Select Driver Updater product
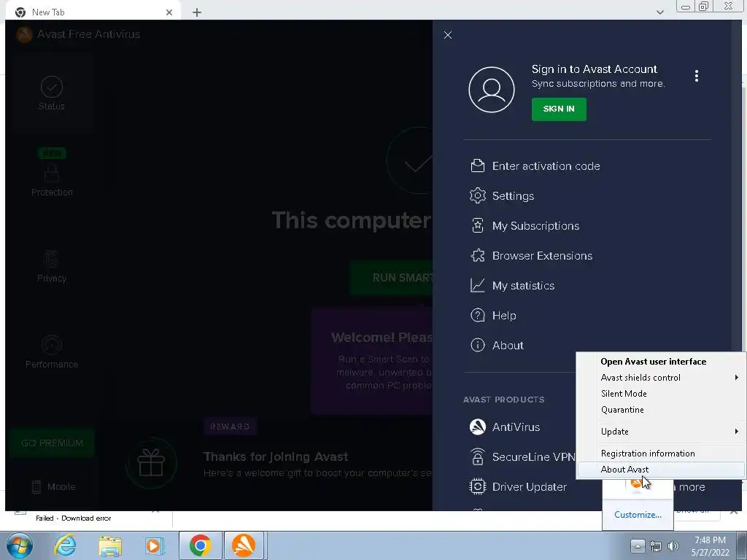The width and height of the screenshot is (747, 560). click(x=530, y=487)
